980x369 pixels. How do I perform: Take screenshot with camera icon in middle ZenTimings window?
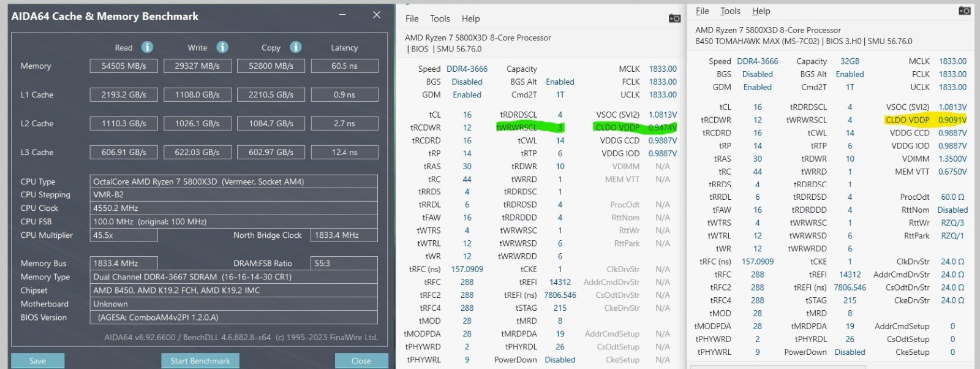point(674,18)
